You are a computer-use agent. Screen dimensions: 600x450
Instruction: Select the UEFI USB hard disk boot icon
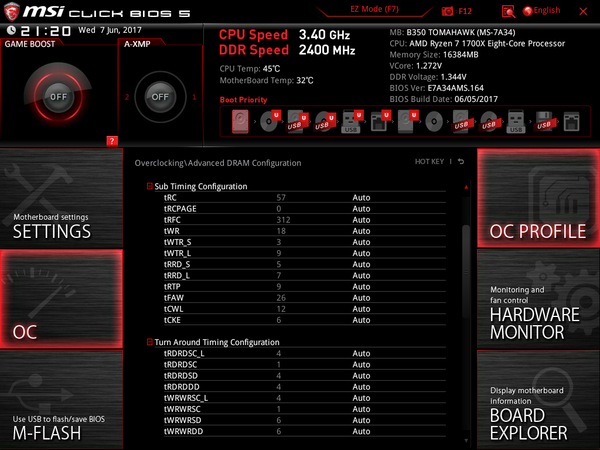point(297,122)
